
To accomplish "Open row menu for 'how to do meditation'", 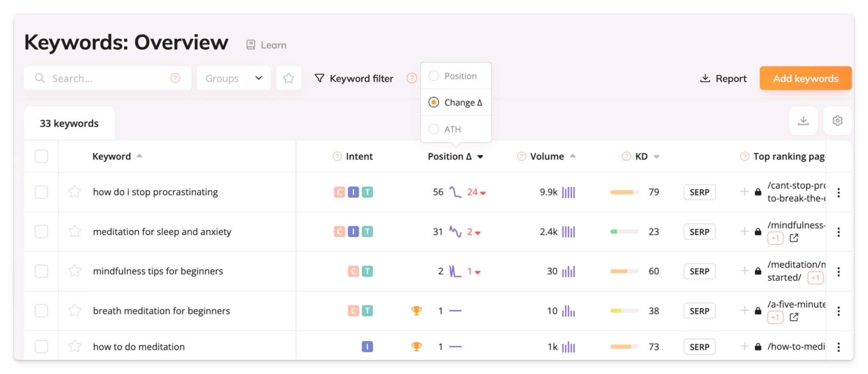I will (838, 347).
